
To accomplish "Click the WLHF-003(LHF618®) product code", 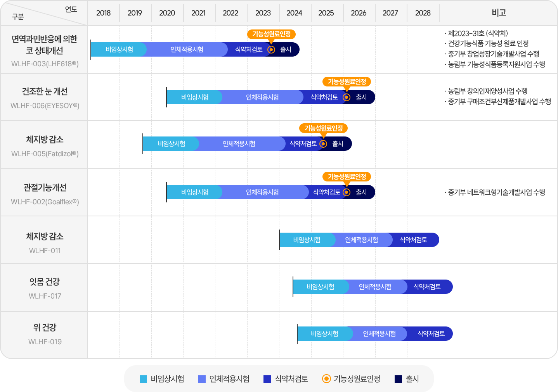I will [45, 64].
